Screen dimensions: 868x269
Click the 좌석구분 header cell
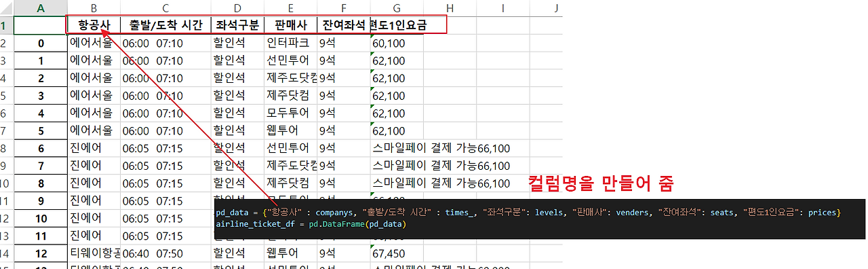point(237,26)
